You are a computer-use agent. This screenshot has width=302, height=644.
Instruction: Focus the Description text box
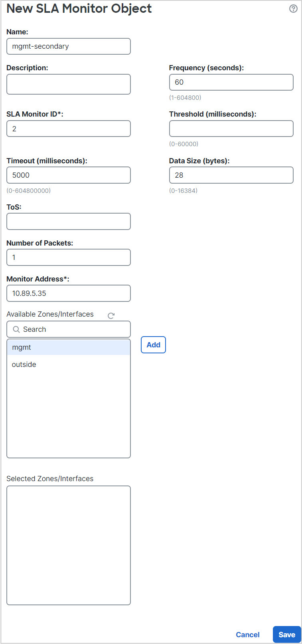coord(69,84)
